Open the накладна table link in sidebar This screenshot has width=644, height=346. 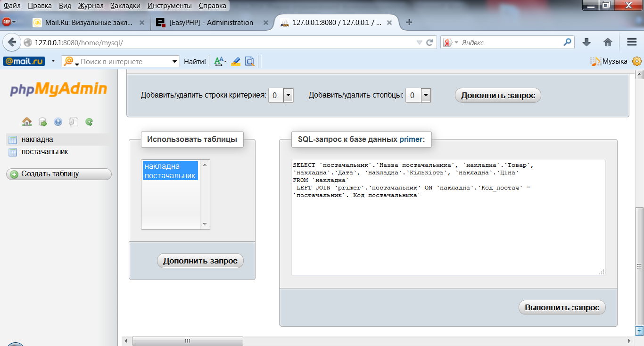(x=37, y=140)
